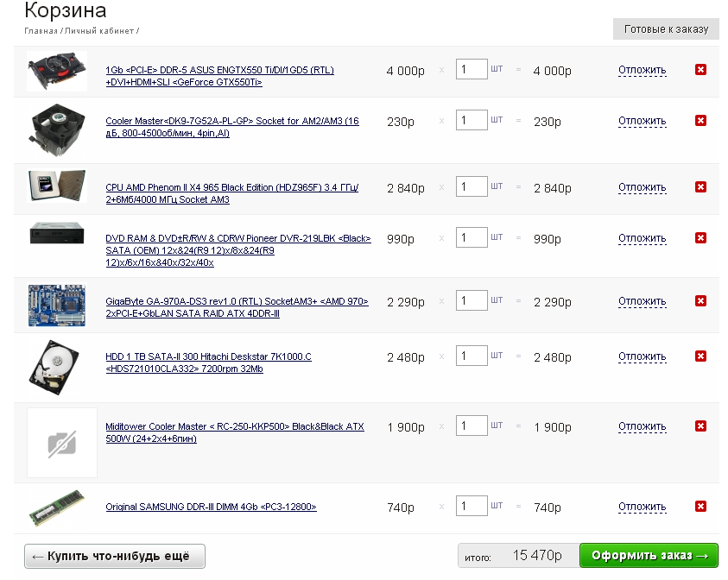The image size is (728, 580).
Task: Remove the ASUS GTX550 Ti video card
Action: pyautogui.click(x=700, y=70)
